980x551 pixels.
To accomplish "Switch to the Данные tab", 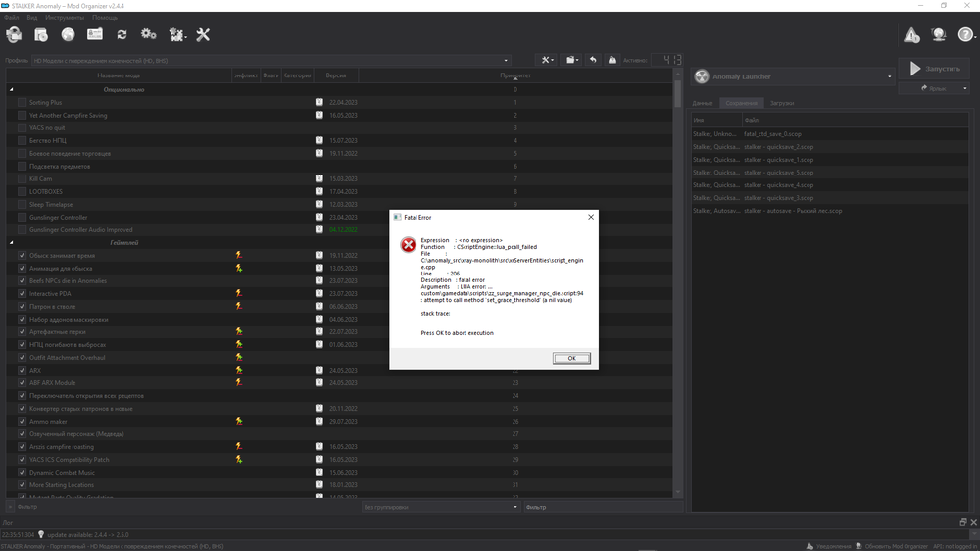I will tap(703, 103).
